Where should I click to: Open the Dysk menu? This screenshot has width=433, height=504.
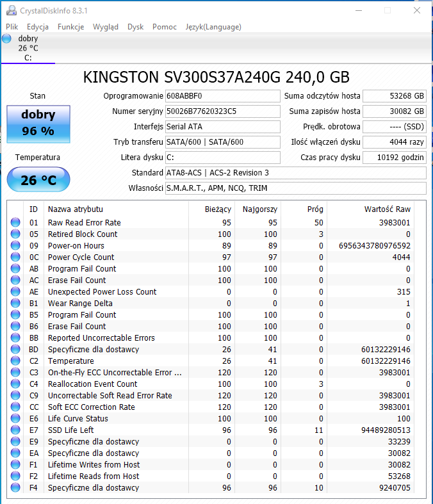135,27
